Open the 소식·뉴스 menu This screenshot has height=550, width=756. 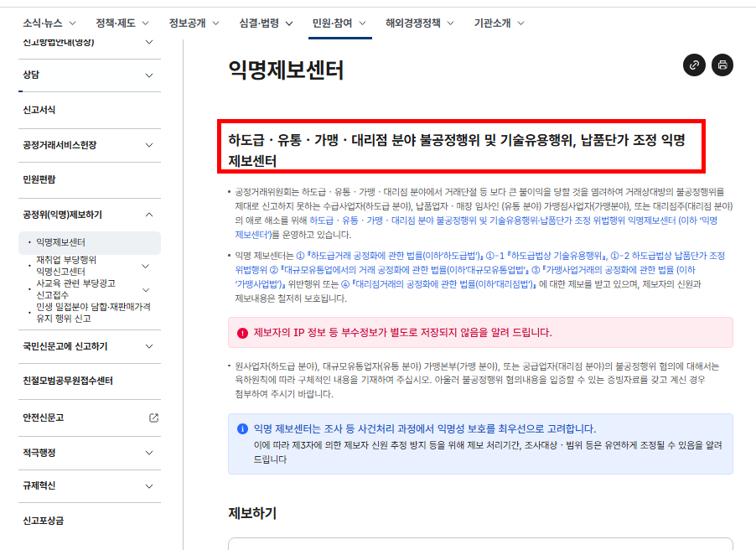[49, 23]
